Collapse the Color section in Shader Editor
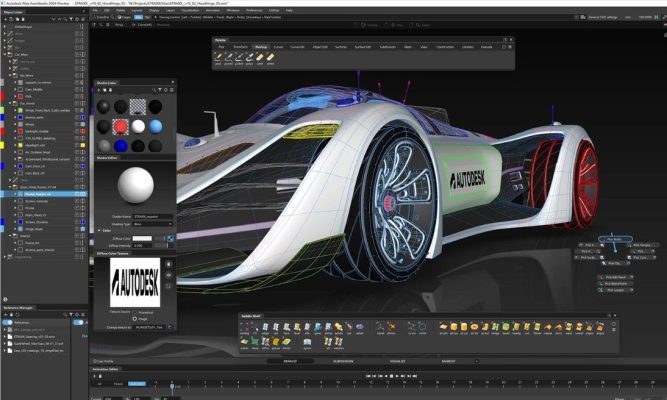667x400 pixels. pyautogui.click(x=97, y=229)
